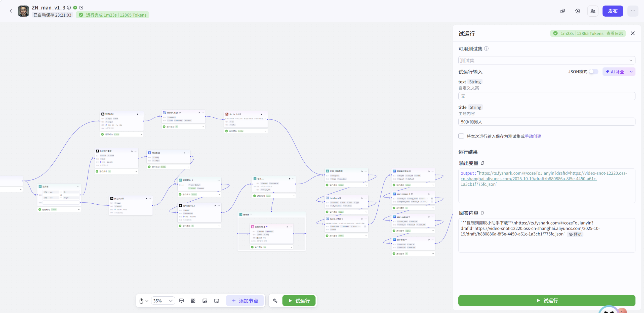Click the wrench debug icon

(275, 301)
